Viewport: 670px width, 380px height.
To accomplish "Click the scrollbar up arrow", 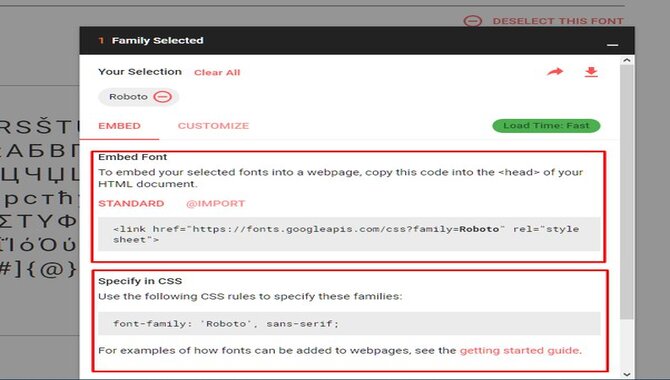I will click(x=627, y=60).
